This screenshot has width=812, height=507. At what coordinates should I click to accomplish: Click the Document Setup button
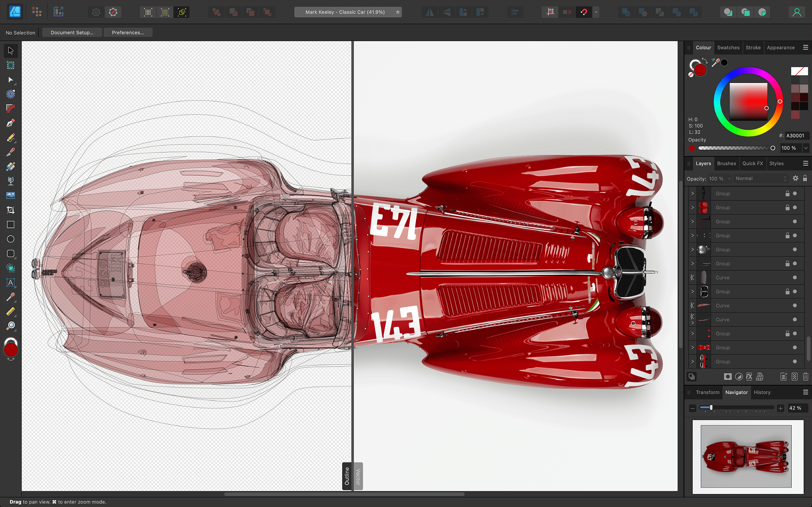(72, 32)
